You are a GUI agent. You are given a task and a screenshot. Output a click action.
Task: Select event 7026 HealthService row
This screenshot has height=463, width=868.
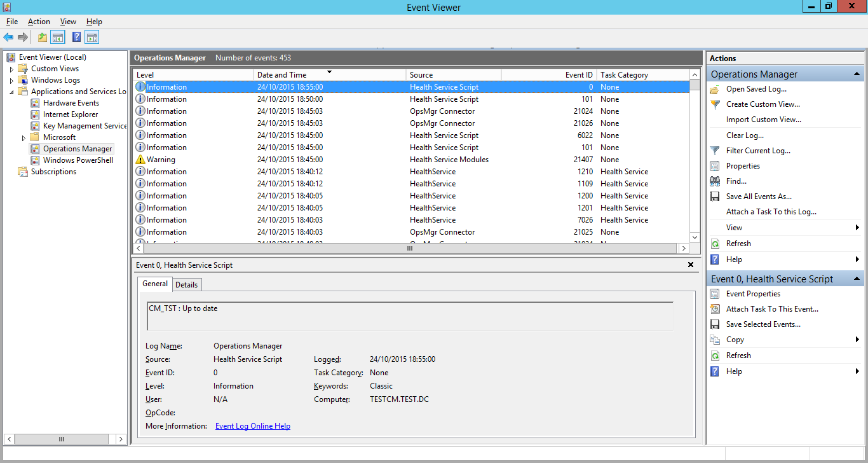(411, 220)
